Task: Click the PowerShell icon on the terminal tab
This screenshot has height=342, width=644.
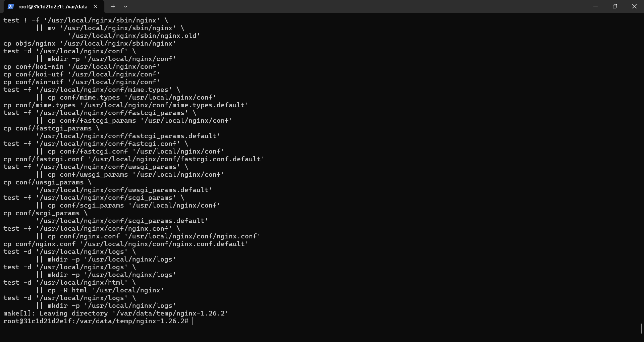Action: pos(11,6)
